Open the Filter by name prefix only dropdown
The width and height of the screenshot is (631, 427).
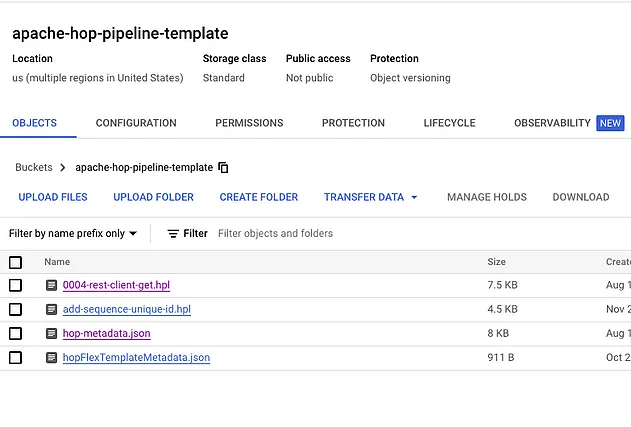[73, 234]
